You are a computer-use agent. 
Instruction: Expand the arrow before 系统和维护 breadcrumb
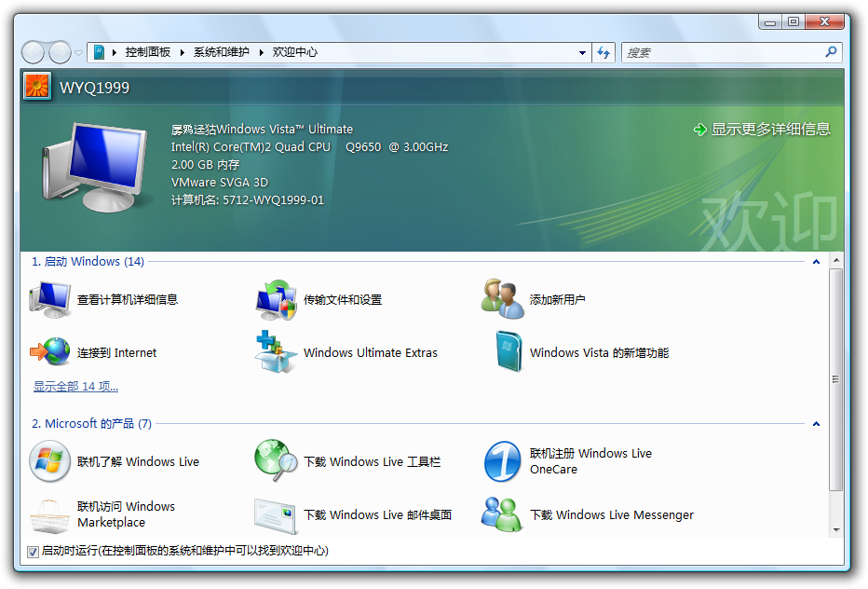(183, 52)
